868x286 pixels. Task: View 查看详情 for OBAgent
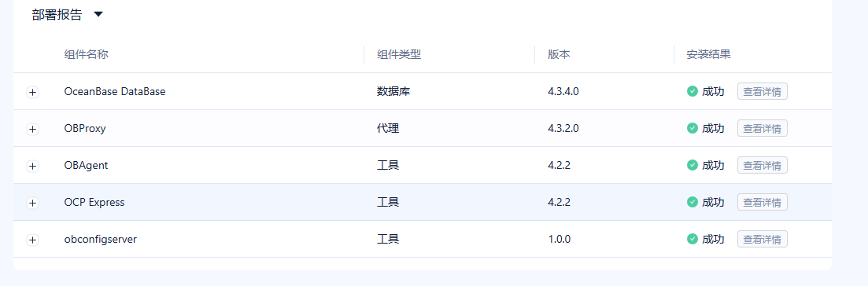(x=763, y=165)
